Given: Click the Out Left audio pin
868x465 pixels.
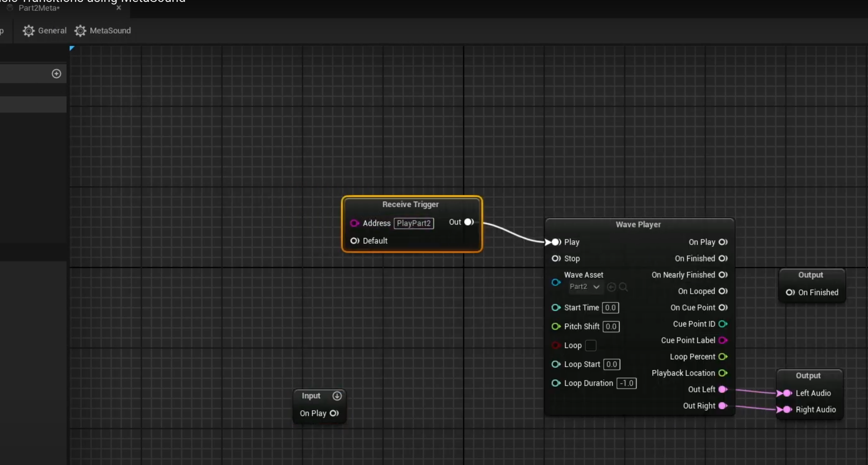Looking at the screenshot, I should click(722, 389).
